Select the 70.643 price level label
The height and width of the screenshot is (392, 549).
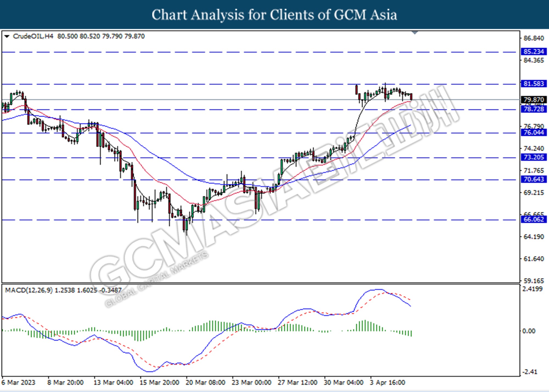coord(534,180)
